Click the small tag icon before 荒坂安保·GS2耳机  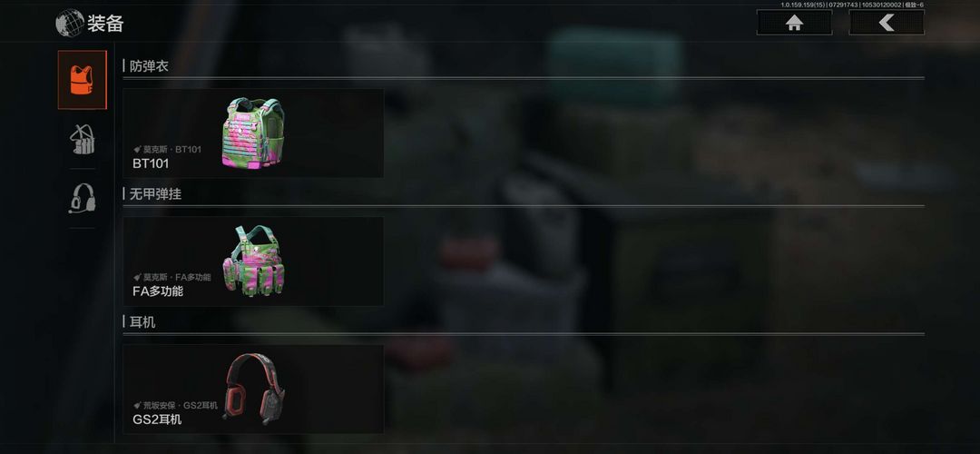[138, 405]
